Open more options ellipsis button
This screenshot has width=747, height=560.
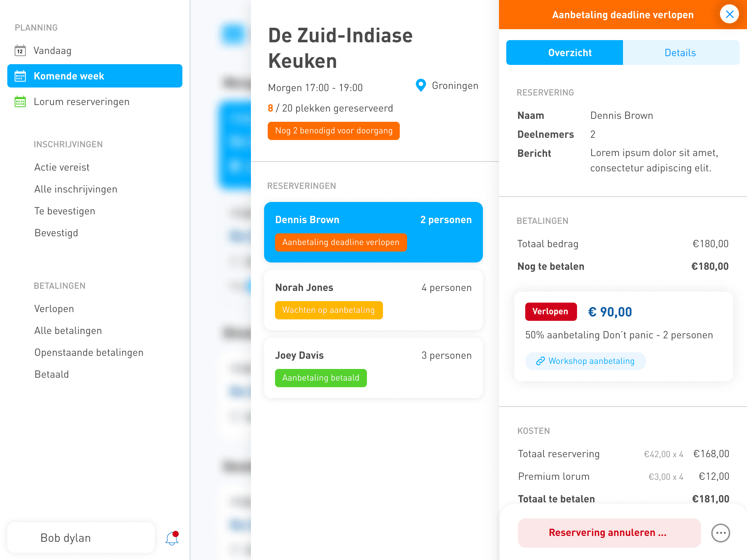point(721,533)
